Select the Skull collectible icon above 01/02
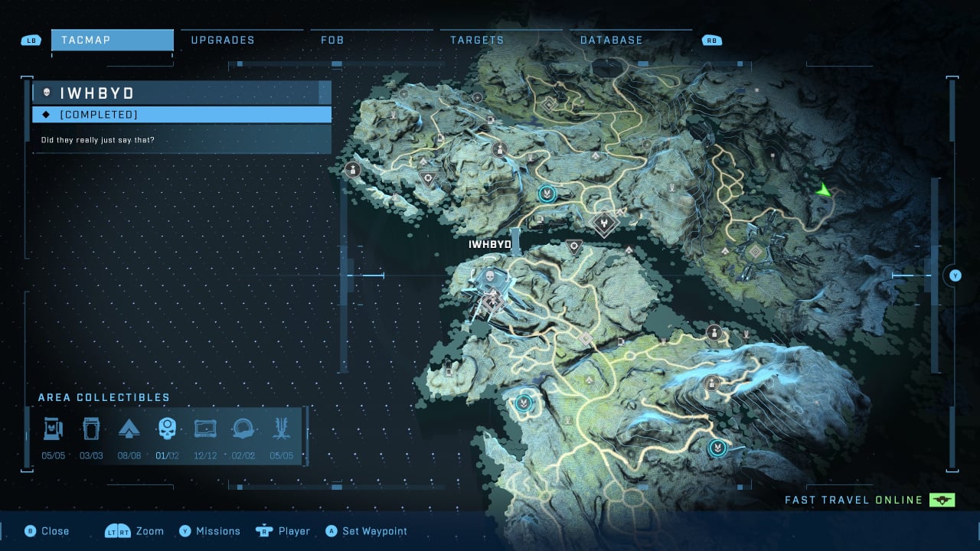Image resolution: width=980 pixels, height=551 pixels. point(167,429)
